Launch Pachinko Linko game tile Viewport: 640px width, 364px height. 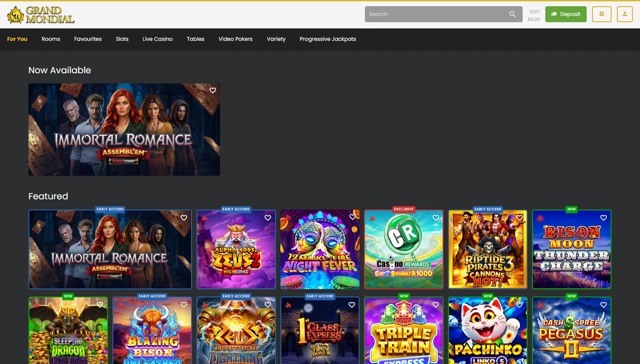coord(488,330)
